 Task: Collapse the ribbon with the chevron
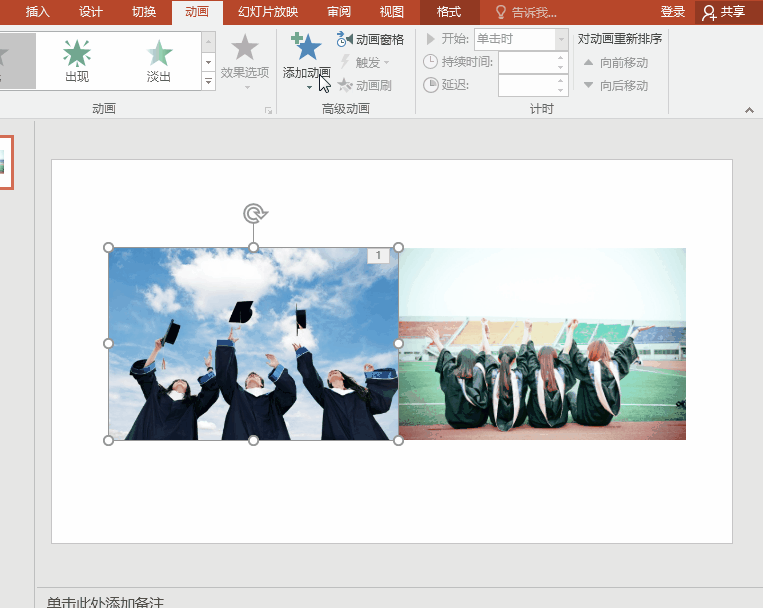(x=749, y=111)
